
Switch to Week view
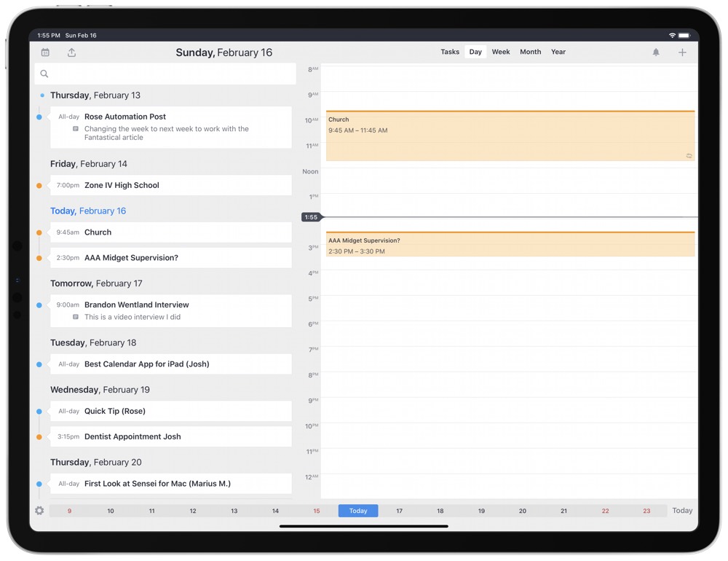pyautogui.click(x=500, y=52)
